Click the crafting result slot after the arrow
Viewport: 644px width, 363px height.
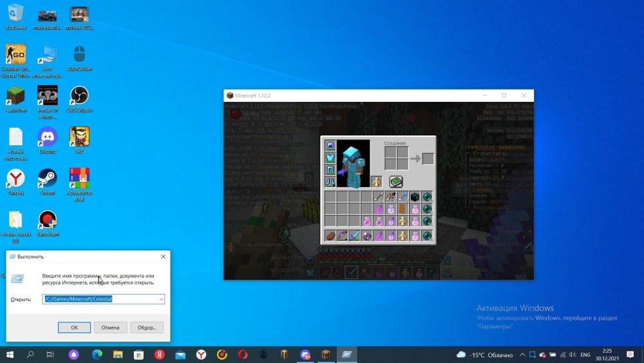(x=428, y=158)
